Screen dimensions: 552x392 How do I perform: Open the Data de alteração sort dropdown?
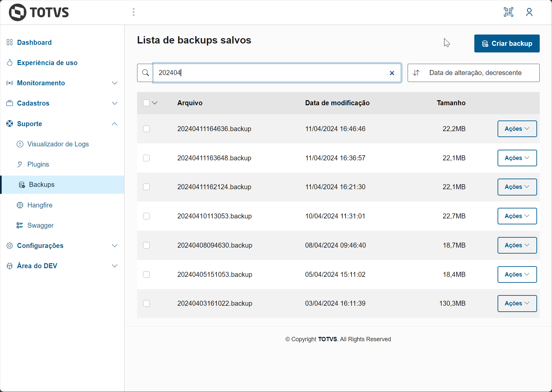point(473,73)
